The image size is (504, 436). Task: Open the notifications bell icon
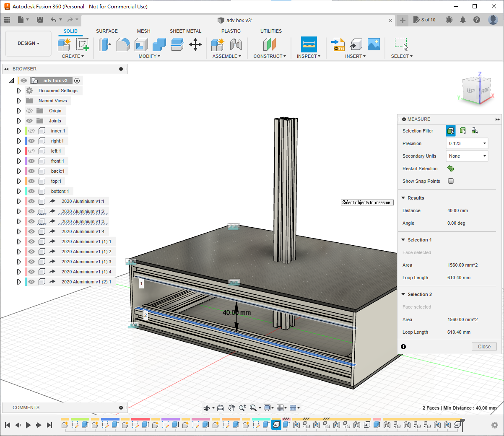click(463, 20)
